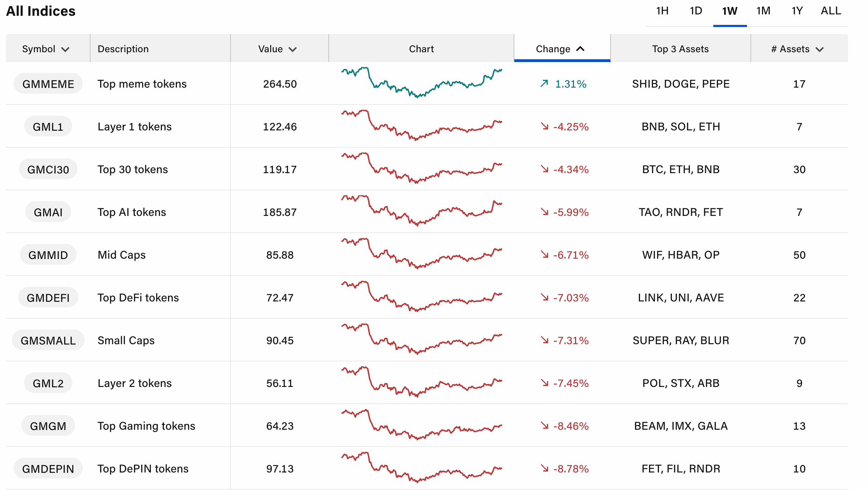Open the GMMEME green sparkline chart
Viewport: 868px width, 490px height.
click(x=421, y=83)
